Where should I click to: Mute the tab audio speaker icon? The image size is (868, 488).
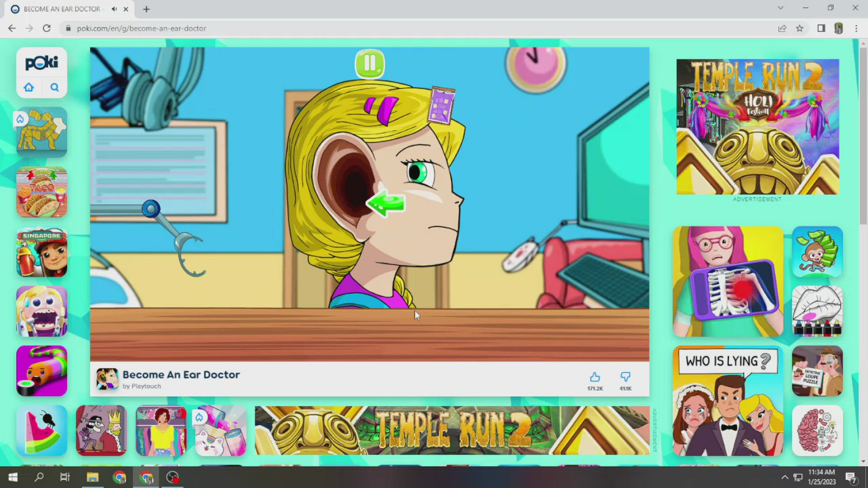click(x=114, y=9)
